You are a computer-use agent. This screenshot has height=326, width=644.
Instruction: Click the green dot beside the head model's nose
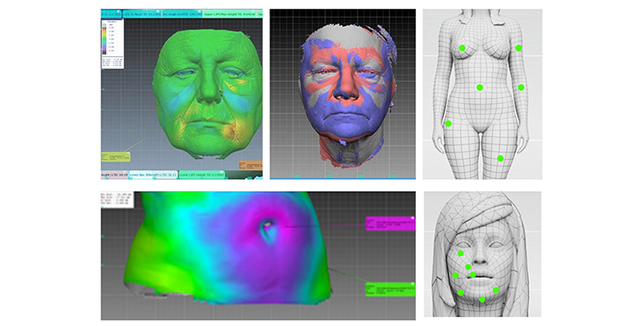468,267
